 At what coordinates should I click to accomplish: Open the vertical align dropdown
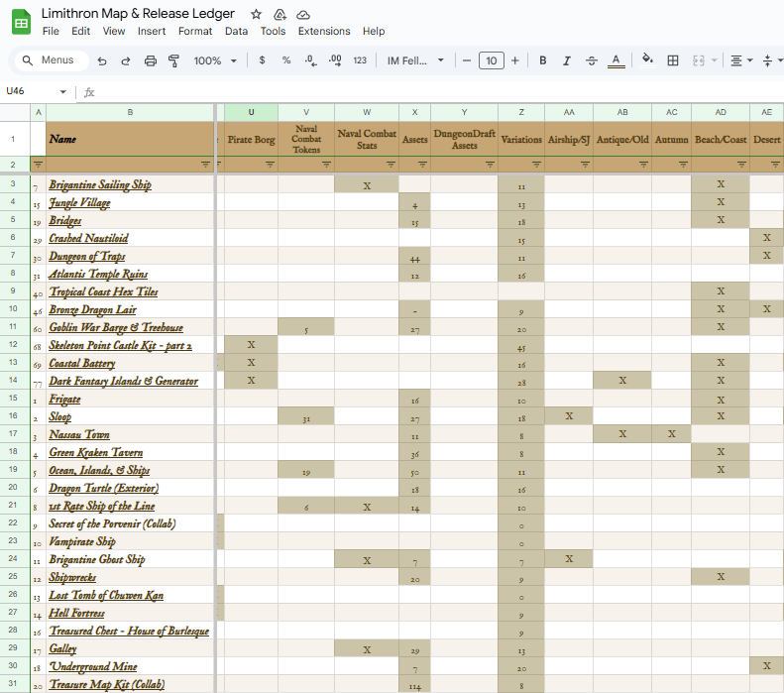[772, 60]
